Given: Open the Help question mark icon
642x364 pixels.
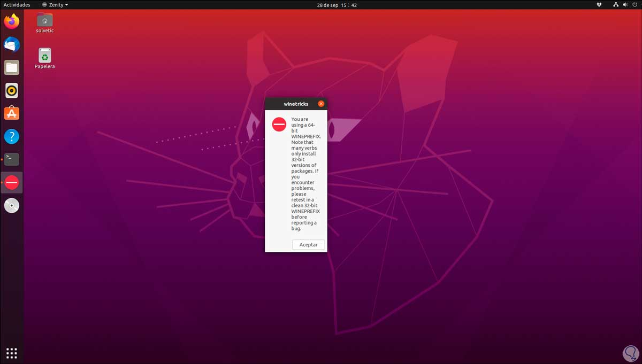Looking at the screenshot, I should 12,136.
